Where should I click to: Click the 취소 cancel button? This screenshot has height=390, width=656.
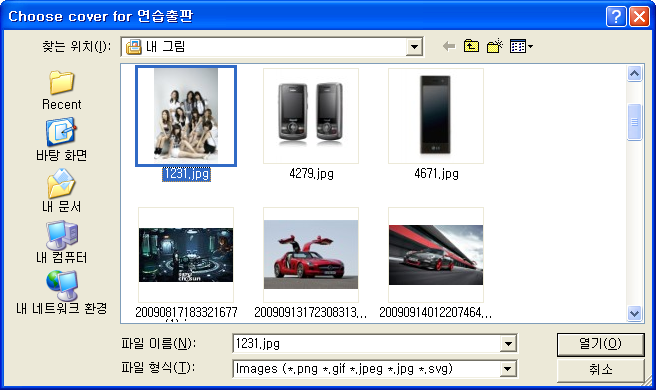600,369
